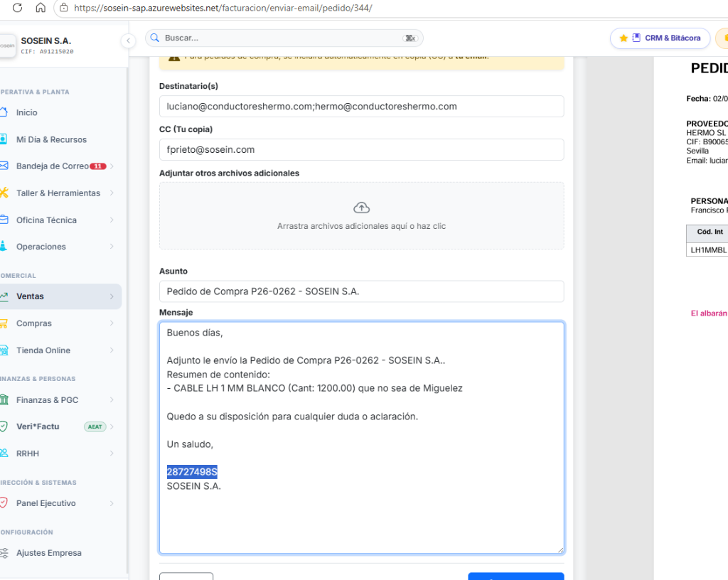Image resolution: width=728 pixels, height=580 pixels.
Task: Click the Taller & Herramientas tools icon
Action: click(4, 193)
